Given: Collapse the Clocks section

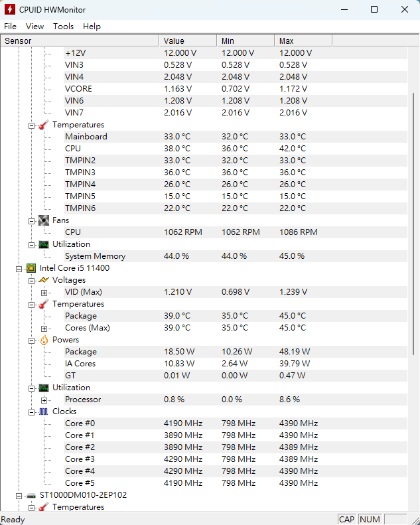Looking at the screenshot, I should [31, 412].
